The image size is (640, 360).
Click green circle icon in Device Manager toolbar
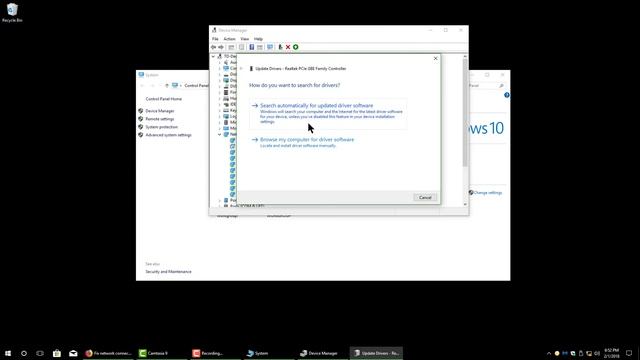296,47
